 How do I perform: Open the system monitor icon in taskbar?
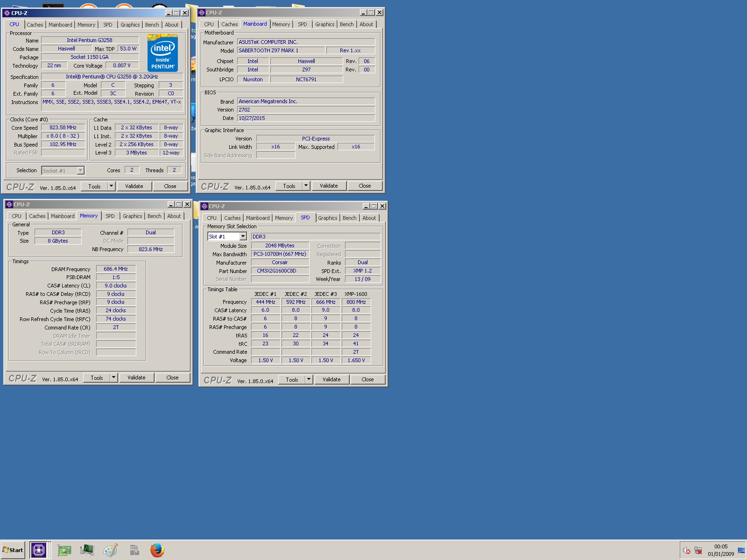[87, 550]
